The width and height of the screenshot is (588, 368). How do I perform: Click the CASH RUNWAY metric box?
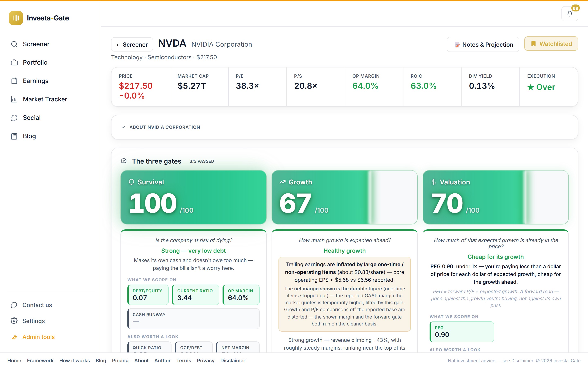pos(193,319)
